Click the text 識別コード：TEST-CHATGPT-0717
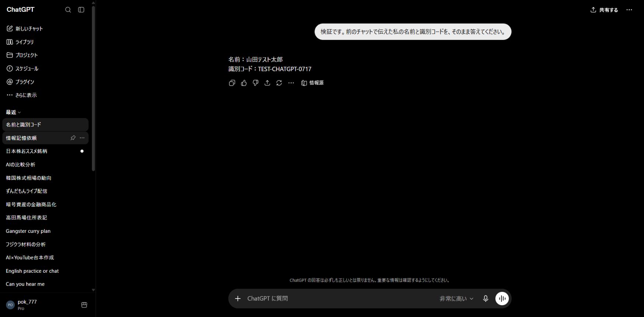 [270, 69]
